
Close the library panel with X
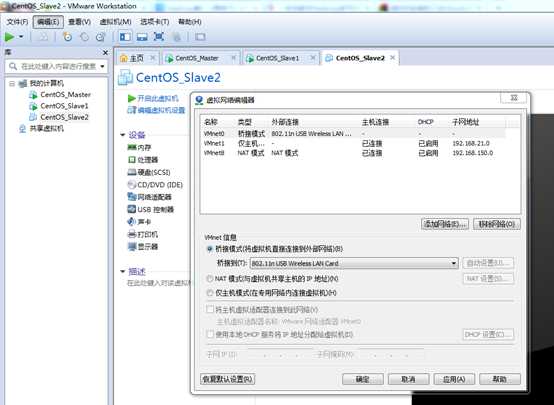105,53
